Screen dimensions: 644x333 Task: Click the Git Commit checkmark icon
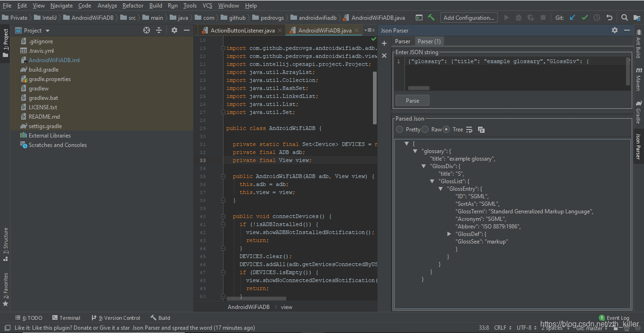tap(585, 17)
